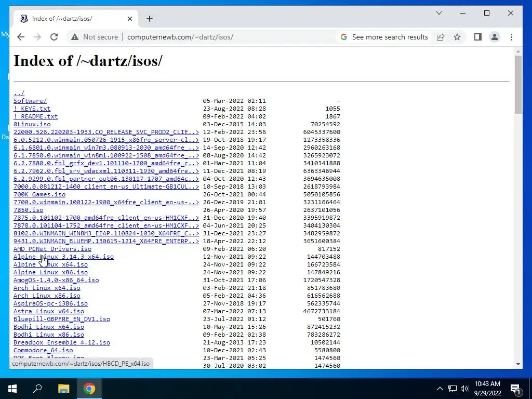532x399 pixels.
Task: Open the Software/ folder link
Action: point(30,101)
